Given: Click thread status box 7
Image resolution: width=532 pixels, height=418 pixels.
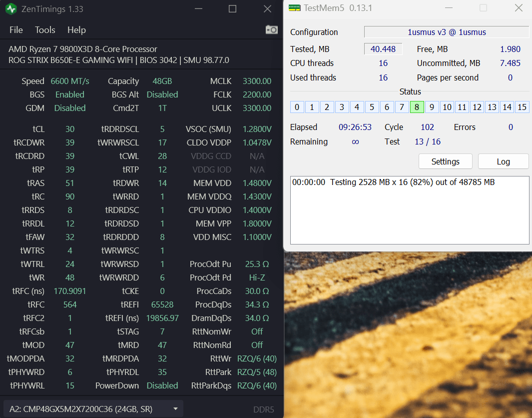Looking at the screenshot, I should 402,107.
